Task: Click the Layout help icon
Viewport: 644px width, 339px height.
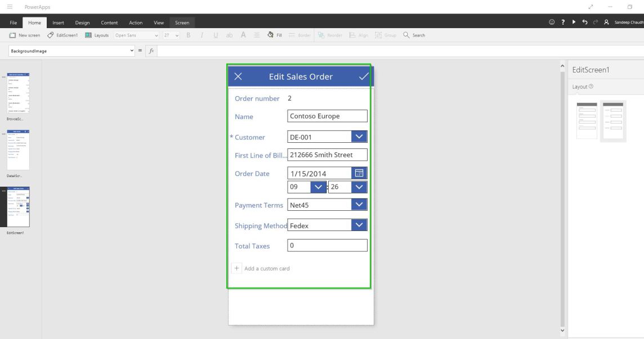Action: coord(591,87)
